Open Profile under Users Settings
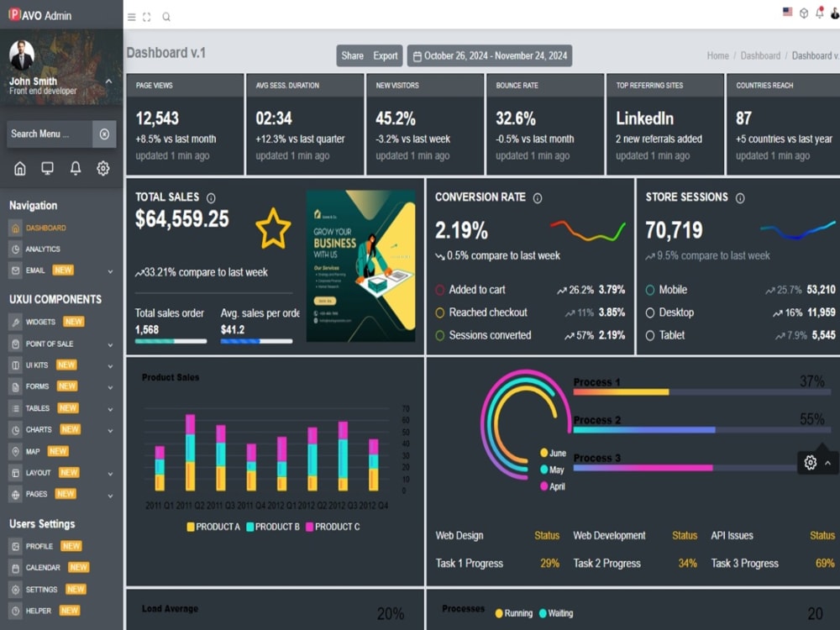840x630 pixels. (x=39, y=547)
